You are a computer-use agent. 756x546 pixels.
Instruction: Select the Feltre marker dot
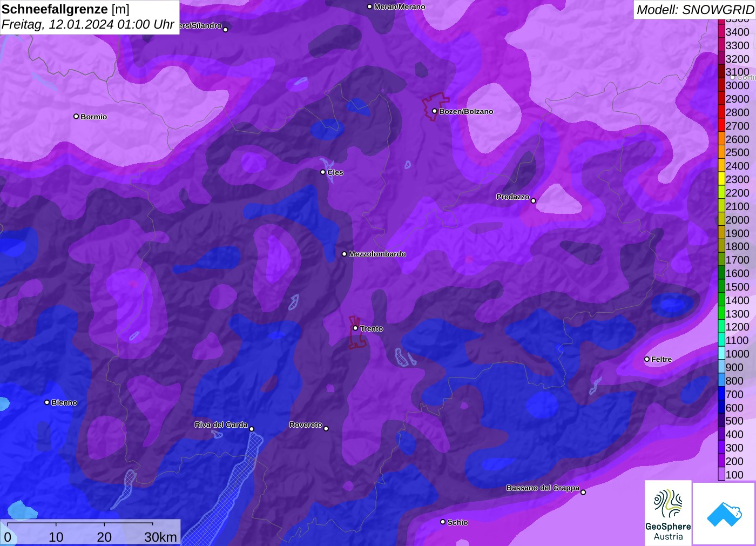pyautogui.click(x=647, y=359)
